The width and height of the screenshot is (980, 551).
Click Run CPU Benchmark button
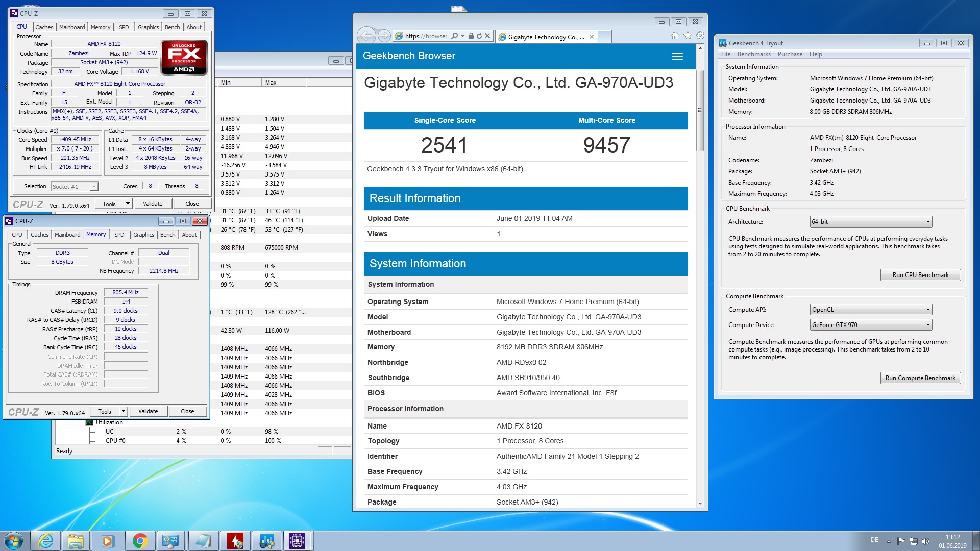(920, 275)
